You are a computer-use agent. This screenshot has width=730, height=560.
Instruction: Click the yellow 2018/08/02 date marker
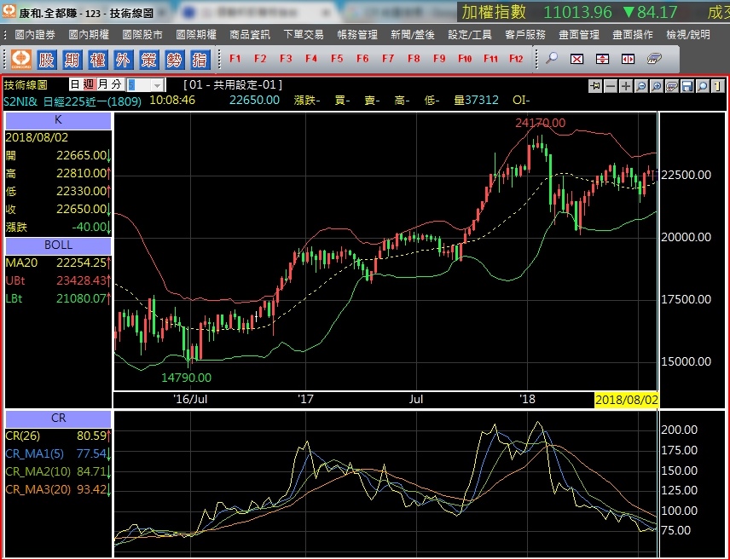click(627, 400)
